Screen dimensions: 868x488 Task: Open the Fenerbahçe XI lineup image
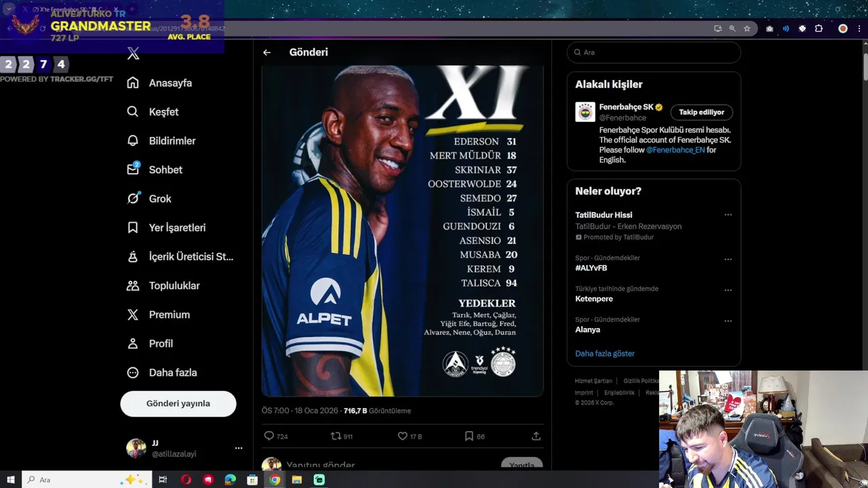(x=403, y=230)
